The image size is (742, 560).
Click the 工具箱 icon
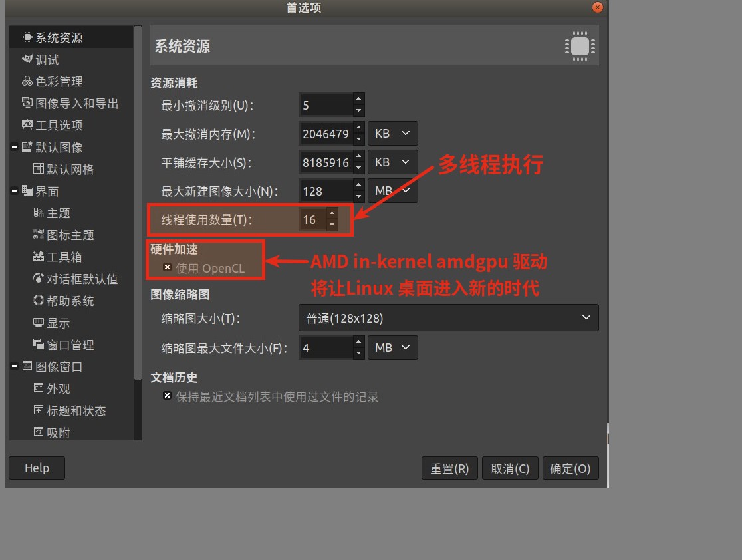(39, 257)
